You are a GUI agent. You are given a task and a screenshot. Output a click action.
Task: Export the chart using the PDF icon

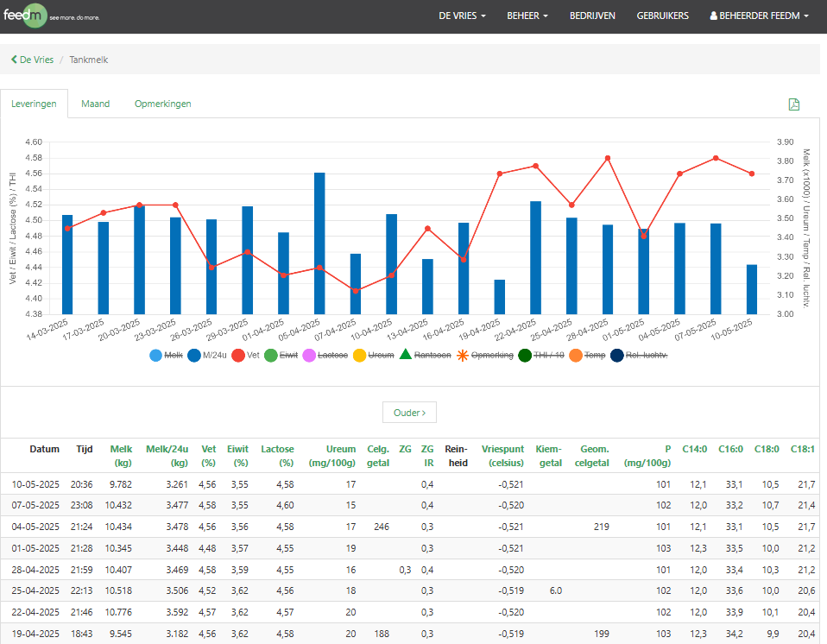coord(793,104)
